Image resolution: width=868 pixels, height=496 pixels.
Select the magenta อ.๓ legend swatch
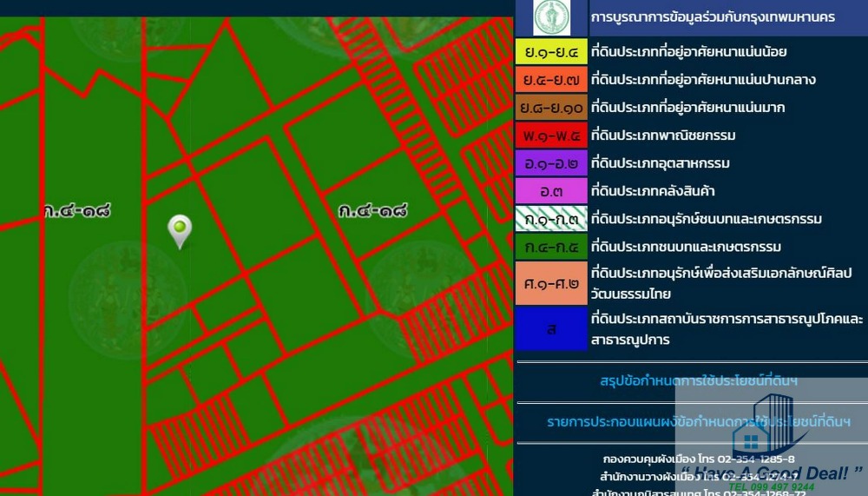pos(551,190)
